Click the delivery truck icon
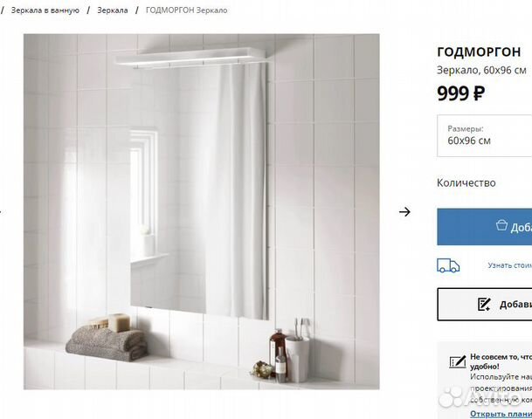532x419 pixels. (x=448, y=265)
